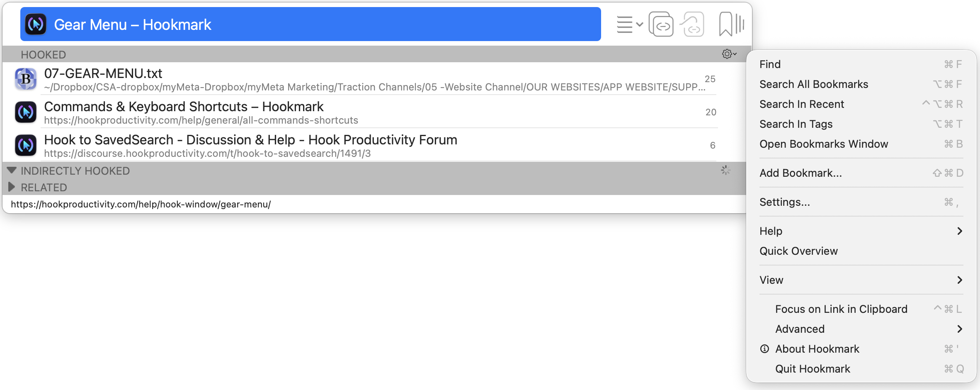The height and width of the screenshot is (390, 980).
Task: Click the gear-menu URL at window bottom
Action: tap(141, 204)
